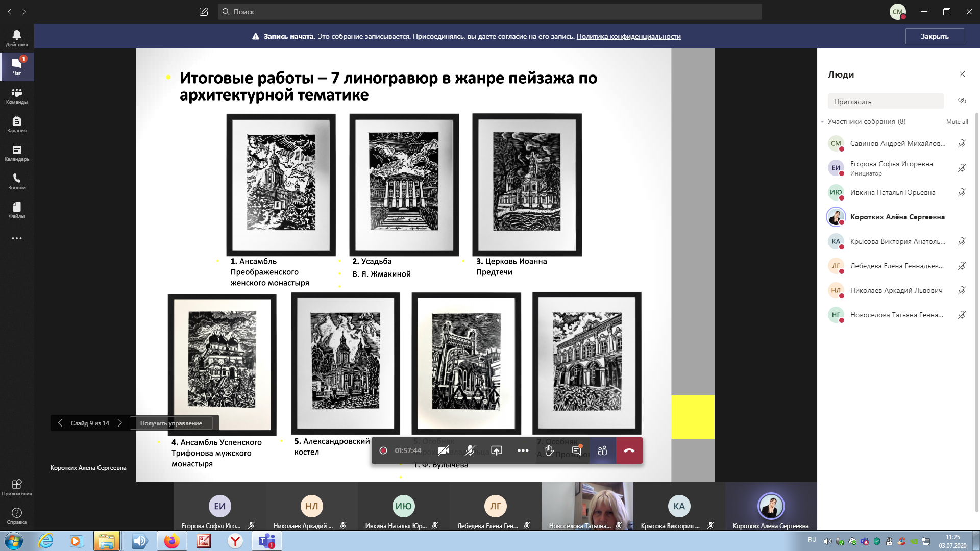Open Internet Explorer from taskbar
Image resolution: width=980 pixels, height=551 pixels.
point(46,541)
